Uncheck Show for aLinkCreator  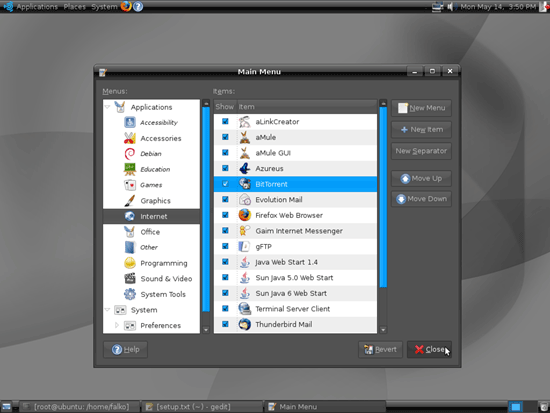point(225,121)
